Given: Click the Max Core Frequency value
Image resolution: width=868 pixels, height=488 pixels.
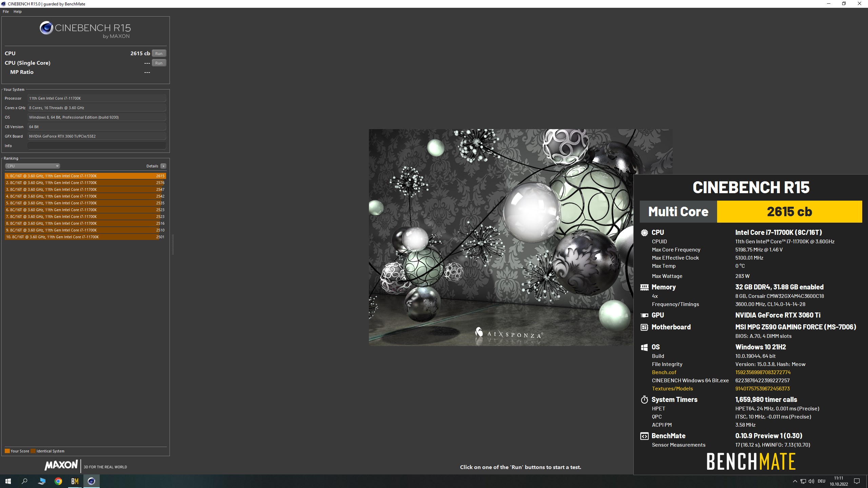Looking at the screenshot, I should (759, 249).
